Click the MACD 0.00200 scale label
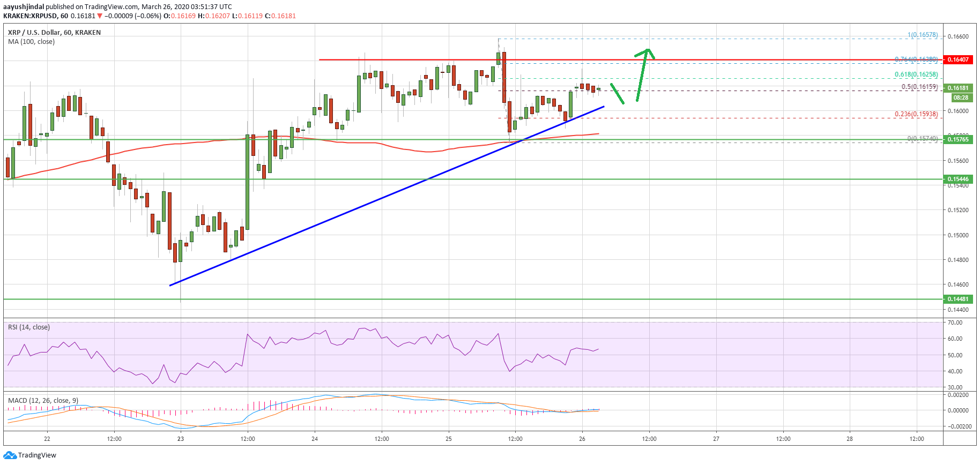 (x=958, y=395)
